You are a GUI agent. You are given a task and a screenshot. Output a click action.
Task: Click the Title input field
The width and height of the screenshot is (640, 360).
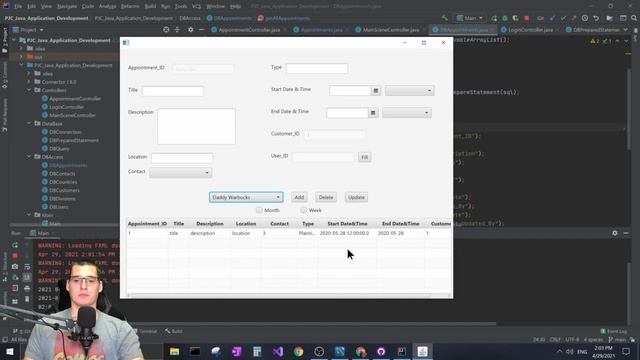click(173, 91)
